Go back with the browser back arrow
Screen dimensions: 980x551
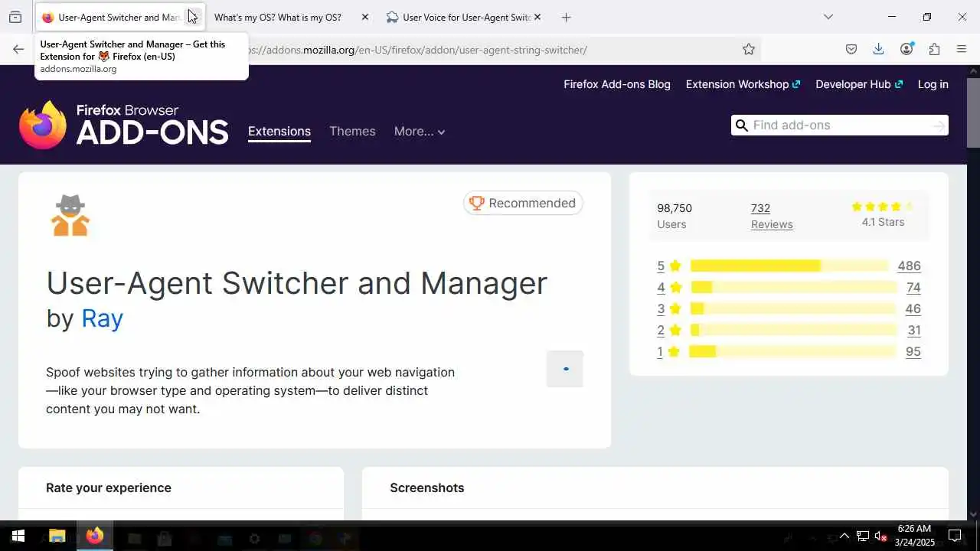(18, 49)
